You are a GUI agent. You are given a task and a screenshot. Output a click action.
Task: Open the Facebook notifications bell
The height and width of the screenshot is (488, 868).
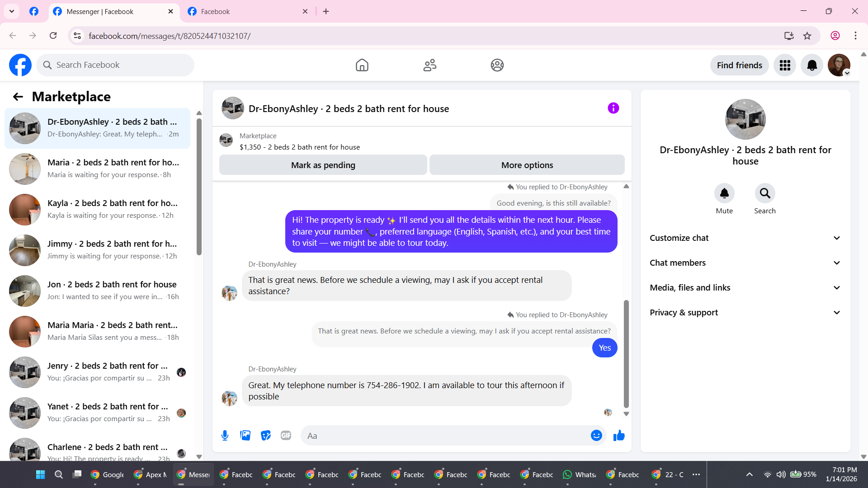[x=812, y=66]
